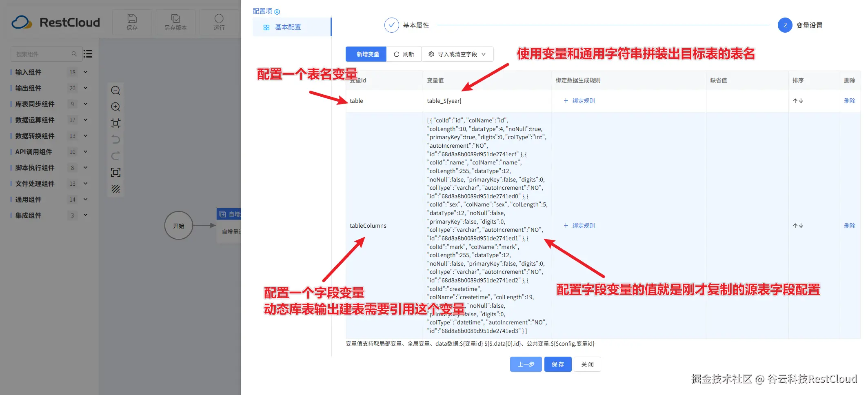The width and height of the screenshot is (868, 395).
Task: Toggle the component list view icon
Action: (x=88, y=54)
